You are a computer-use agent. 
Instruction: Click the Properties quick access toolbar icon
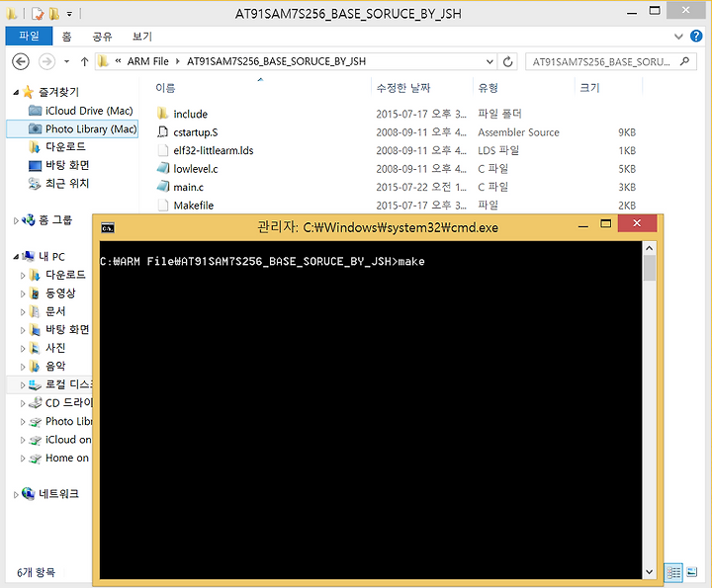(x=38, y=14)
